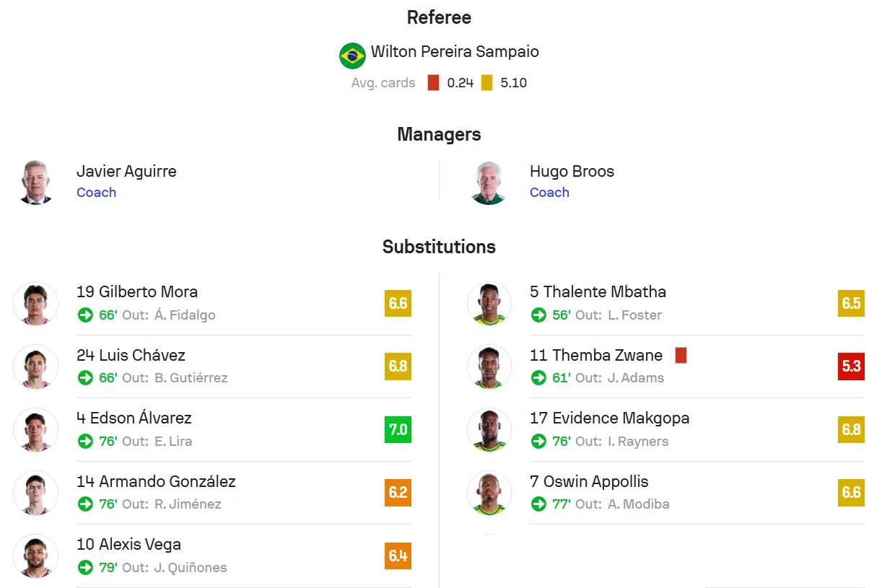Click the Brazil flag icon beside referee

[x=352, y=56]
